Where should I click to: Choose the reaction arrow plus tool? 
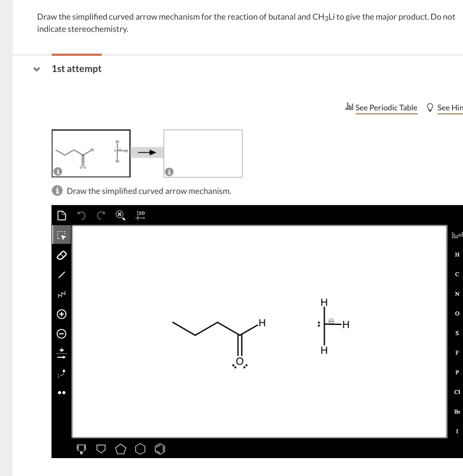pos(62,353)
